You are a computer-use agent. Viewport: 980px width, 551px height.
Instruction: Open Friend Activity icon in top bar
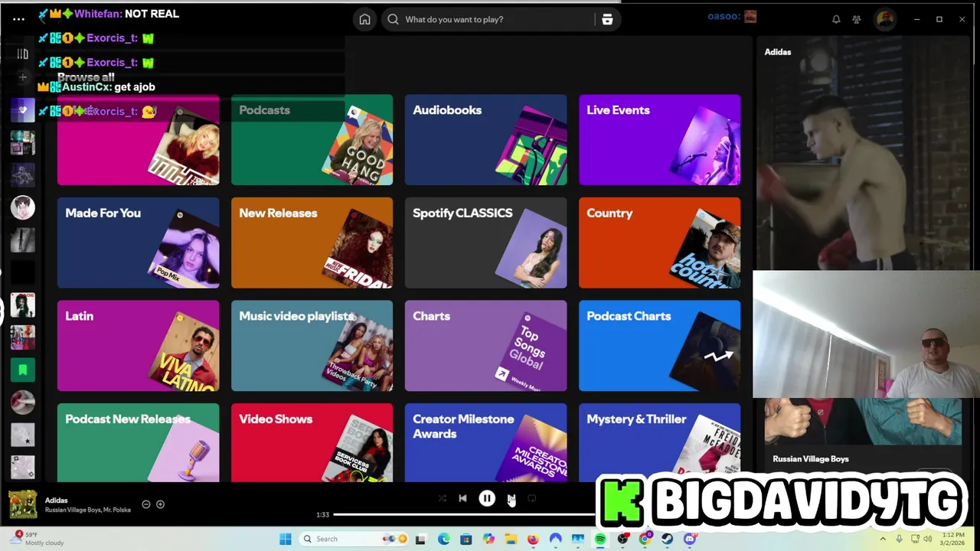(x=857, y=19)
